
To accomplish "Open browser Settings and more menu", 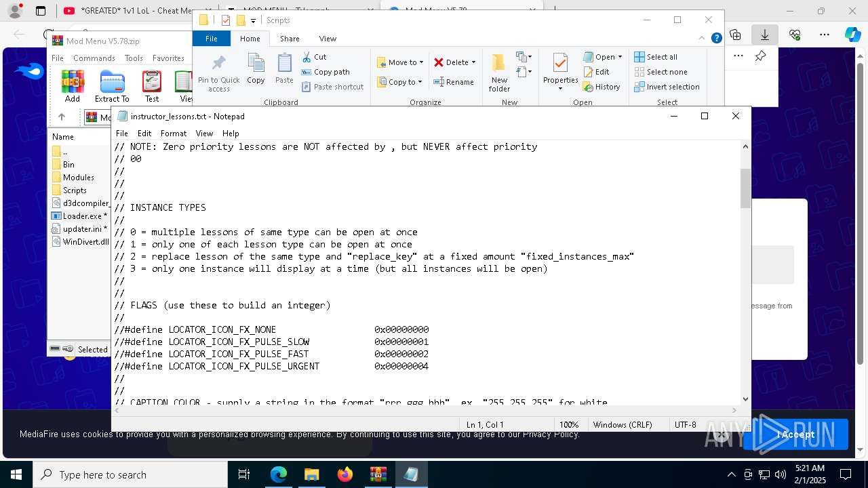I will tap(825, 35).
